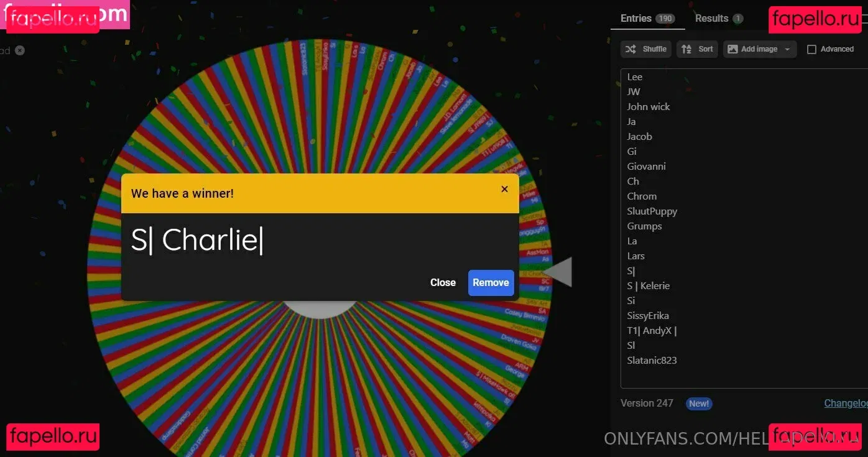This screenshot has height=457, width=868.
Task: Click the Add image picture icon
Action: coord(732,49)
